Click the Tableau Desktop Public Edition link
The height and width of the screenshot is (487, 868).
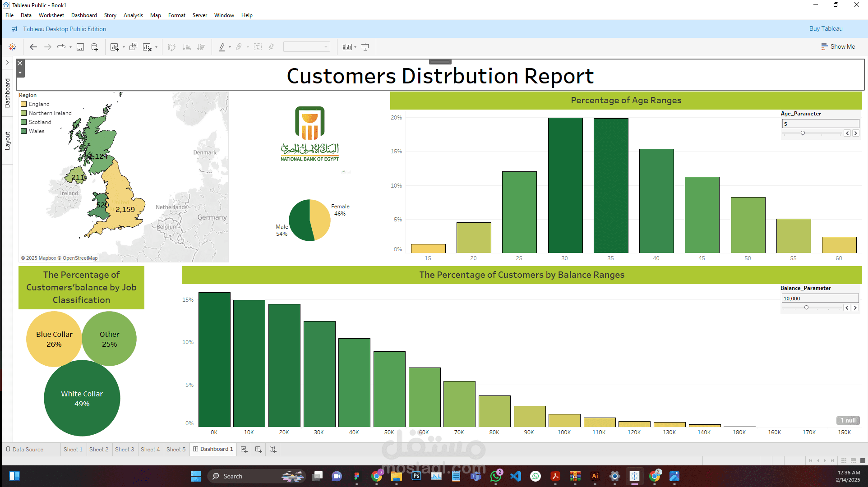(65, 29)
